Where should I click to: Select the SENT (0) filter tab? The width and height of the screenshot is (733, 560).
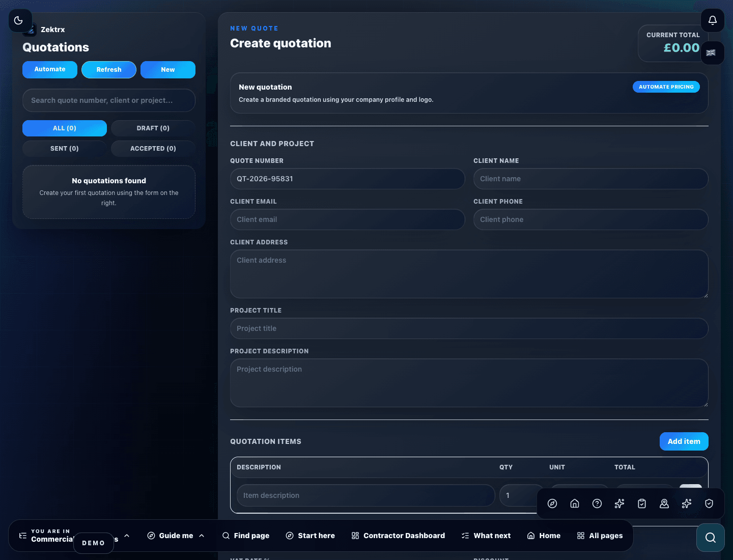click(x=65, y=149)
